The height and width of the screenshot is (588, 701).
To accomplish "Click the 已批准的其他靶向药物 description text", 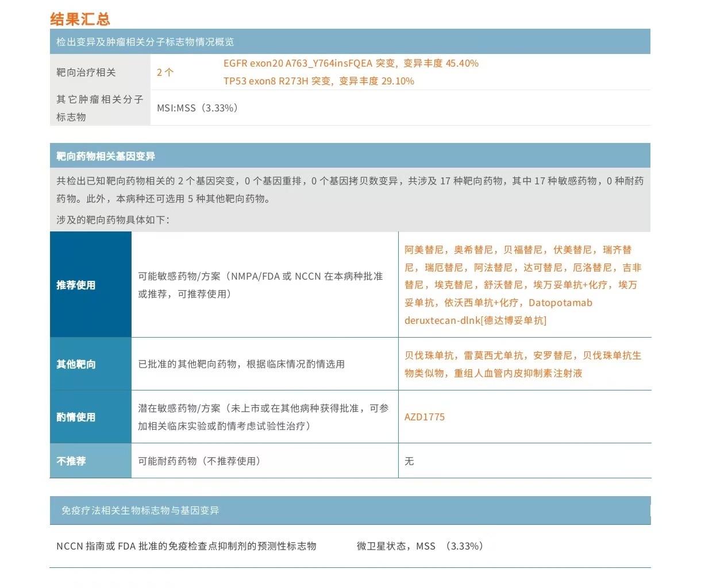I will [x=241, y=364].
